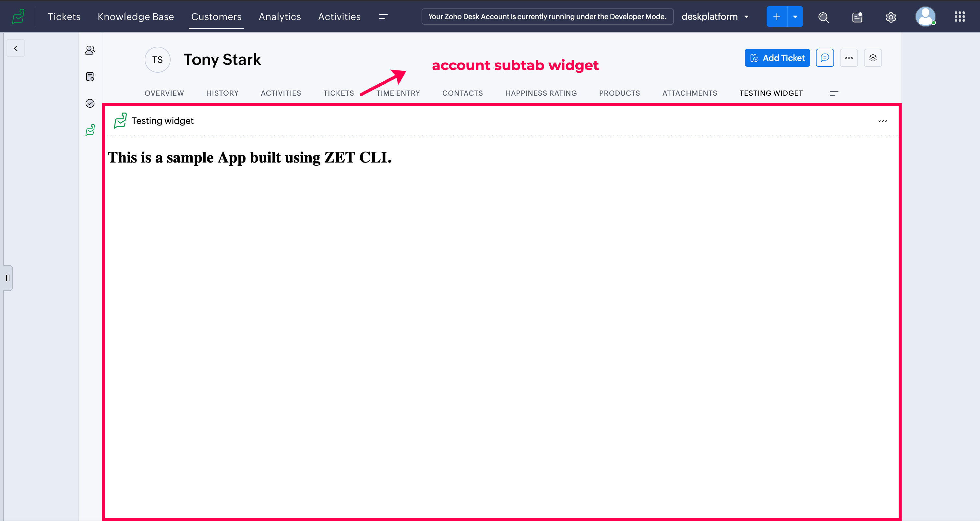Viewport: 980px width, 521px height.
Task: Click the Testing widget header icon
Action: tap(120, 121)
